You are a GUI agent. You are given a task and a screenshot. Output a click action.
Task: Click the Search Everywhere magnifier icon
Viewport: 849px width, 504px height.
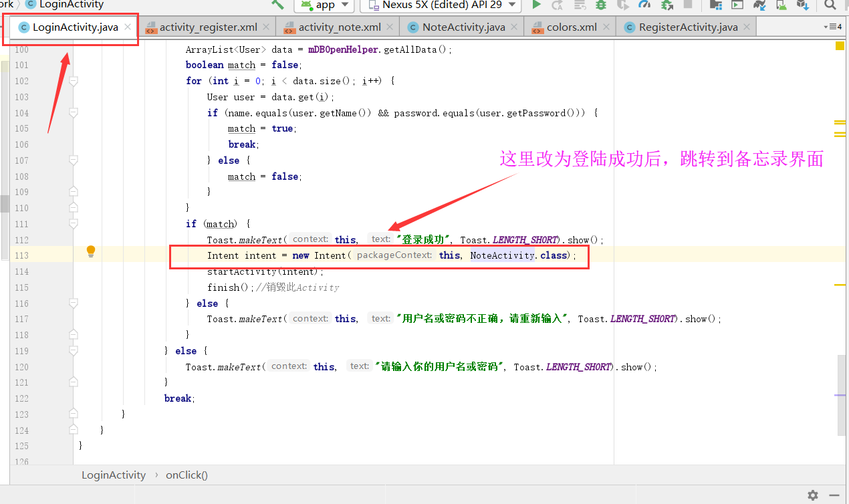[x=830, y=5]
